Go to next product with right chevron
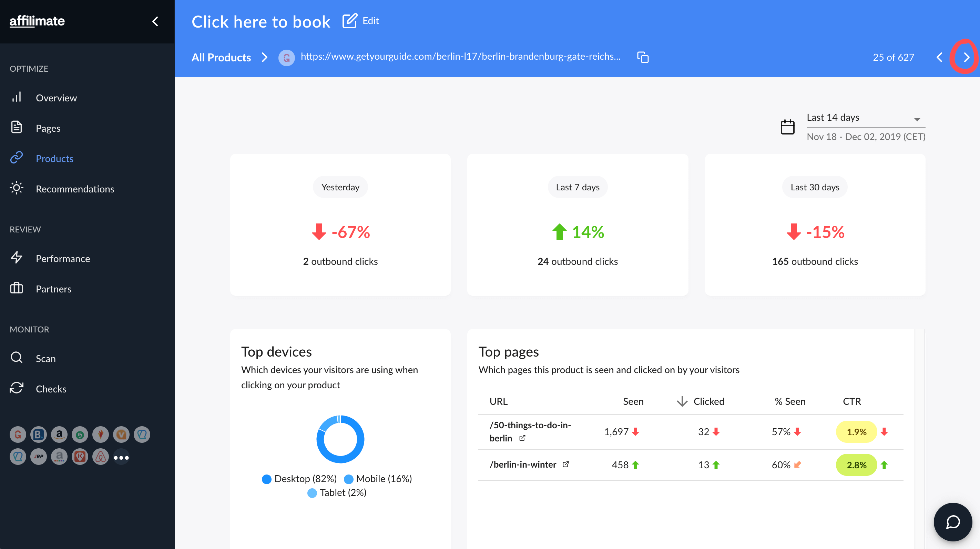 [966, 57]
